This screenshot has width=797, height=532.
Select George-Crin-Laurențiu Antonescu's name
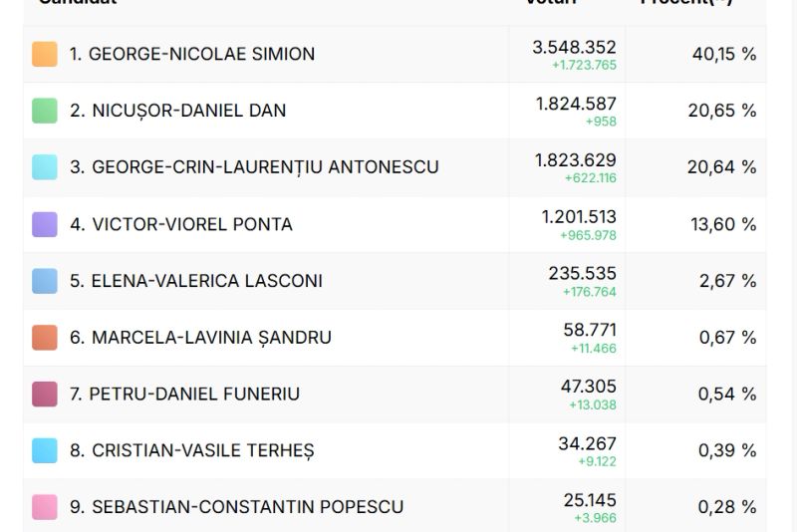(x=254, y=167)
